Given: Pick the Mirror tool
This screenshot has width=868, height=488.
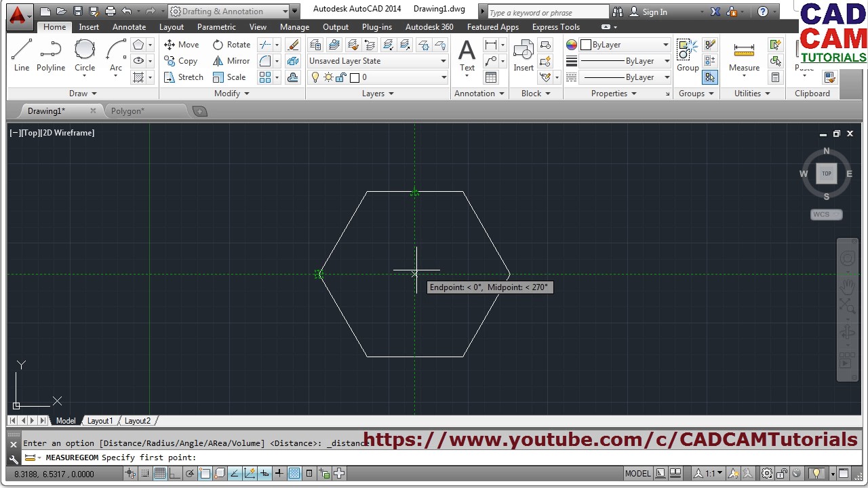Looking at the screenshot, I should [231, 61].
